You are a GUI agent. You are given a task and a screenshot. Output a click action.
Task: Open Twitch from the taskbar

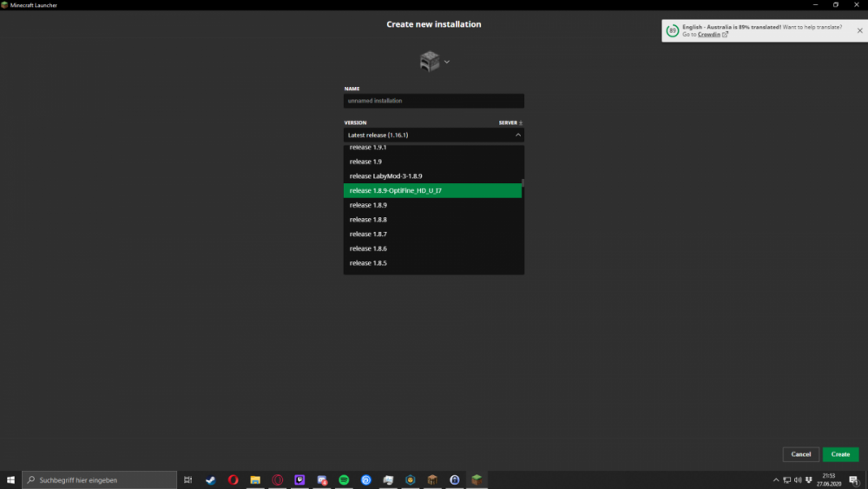pos(299,479)
